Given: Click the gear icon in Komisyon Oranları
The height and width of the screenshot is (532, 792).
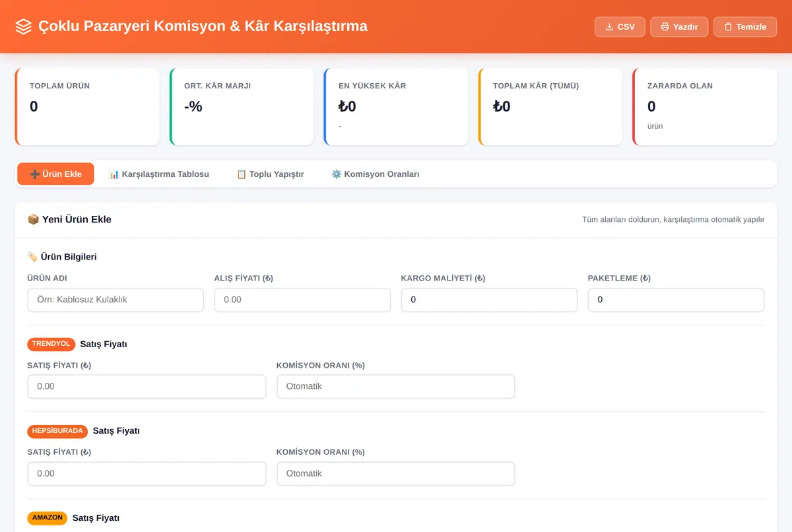Looking at the screenshot, I should (337, 174).
